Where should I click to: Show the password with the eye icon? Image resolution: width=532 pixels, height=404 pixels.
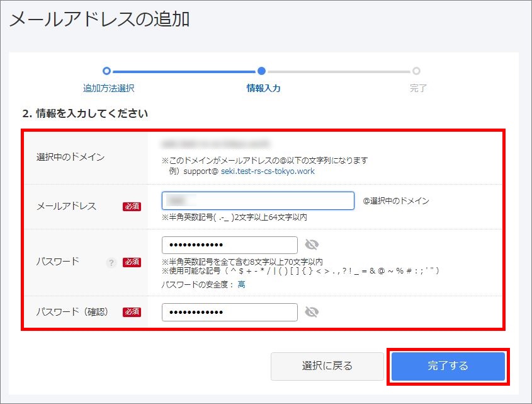coord(312,245)
